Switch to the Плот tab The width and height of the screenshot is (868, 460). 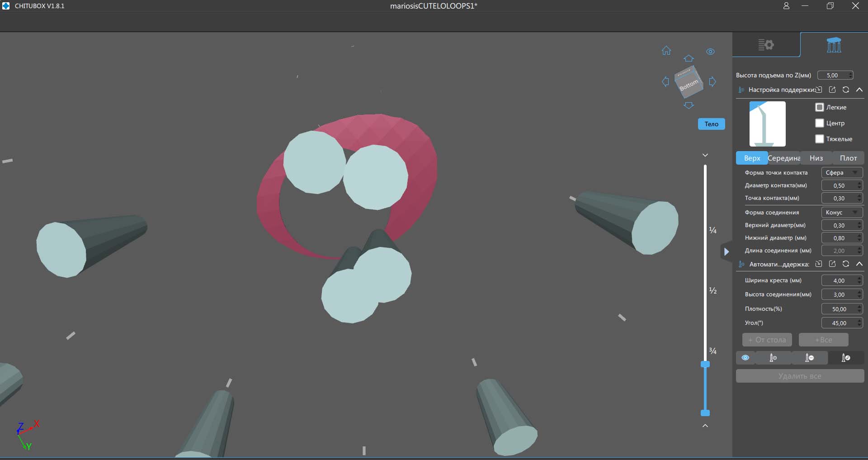tap(848, 158)
